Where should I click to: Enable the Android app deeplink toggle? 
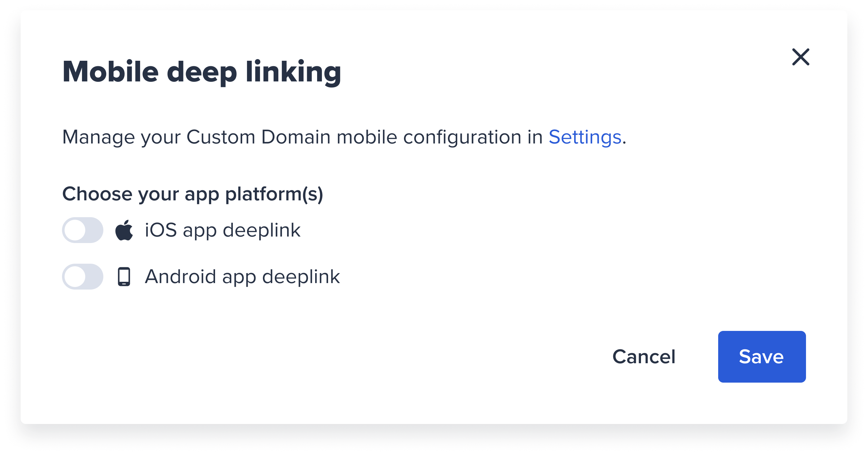click(83, 277)
